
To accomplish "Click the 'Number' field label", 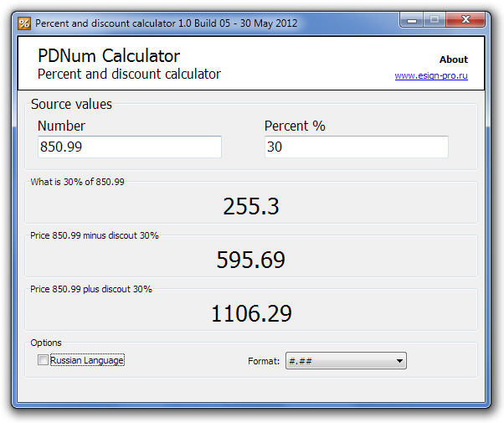I will click(61, 126).
